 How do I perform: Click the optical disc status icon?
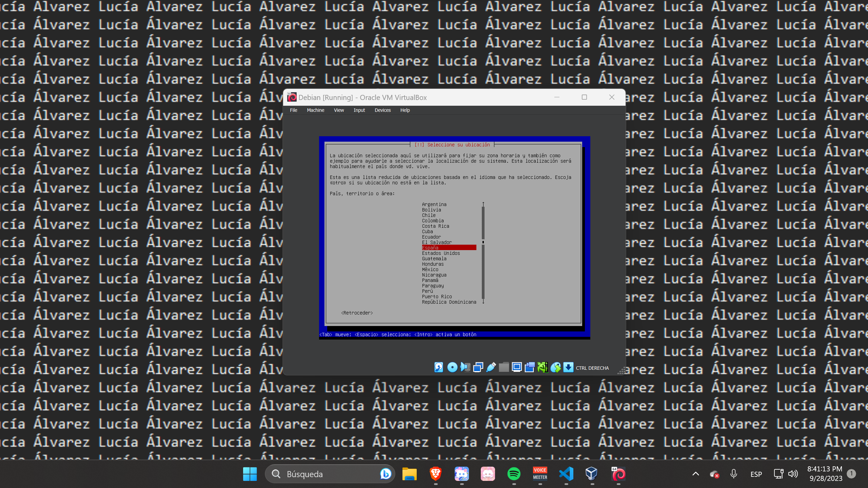point(452,367)
